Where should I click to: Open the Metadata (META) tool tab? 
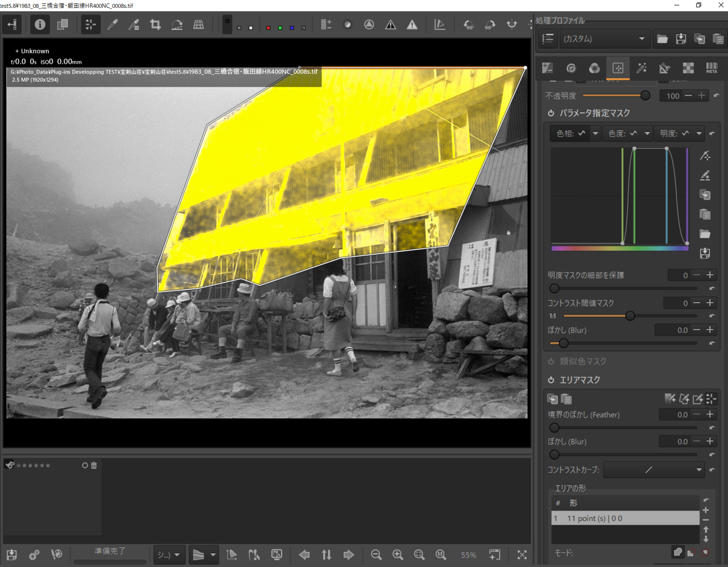[x=711, y=68]
